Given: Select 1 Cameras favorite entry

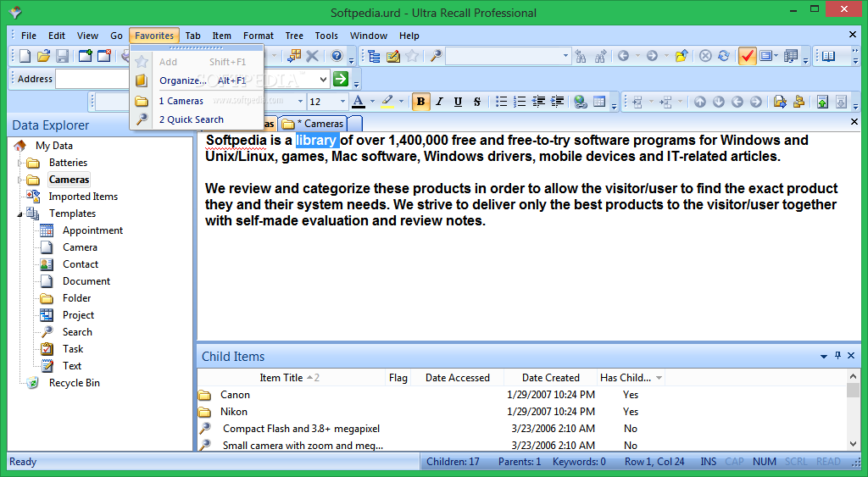Looking at the screenshot, I should [197, 102].
